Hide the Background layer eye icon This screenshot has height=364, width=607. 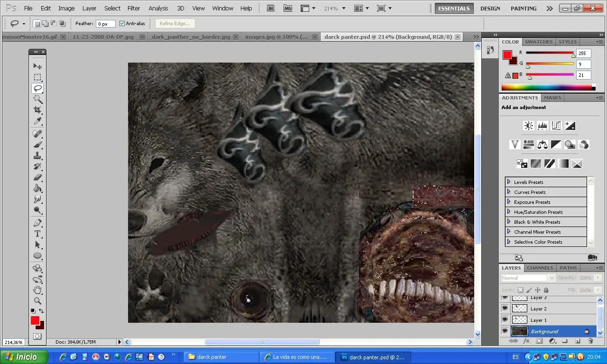click(x=505, y=331)
